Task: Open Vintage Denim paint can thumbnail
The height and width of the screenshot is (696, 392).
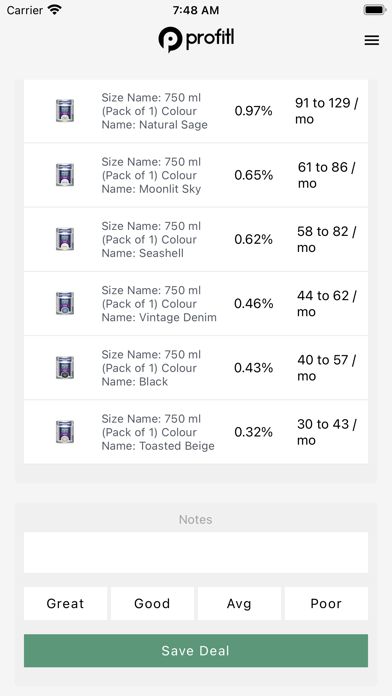Action: [x=65, y=303]
